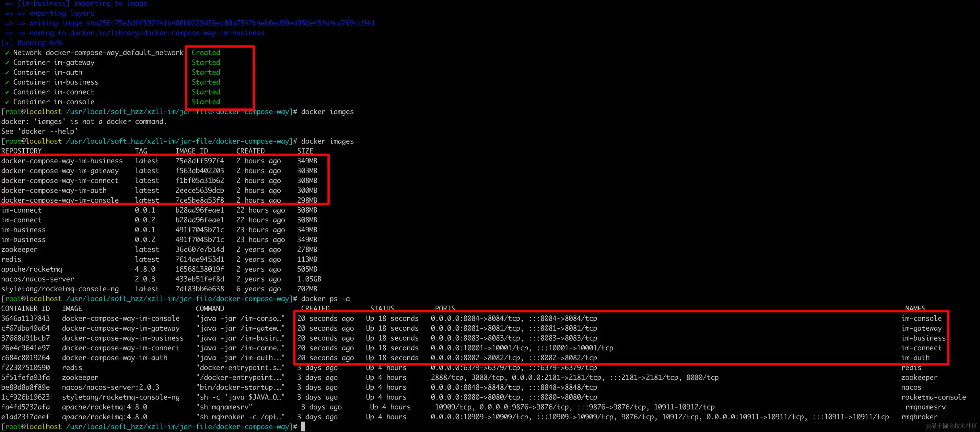Image resolution: width=980 pixels, height=432 pixels.
Task: Click the checkmark beside Container im-business
Action: point(7,83)
